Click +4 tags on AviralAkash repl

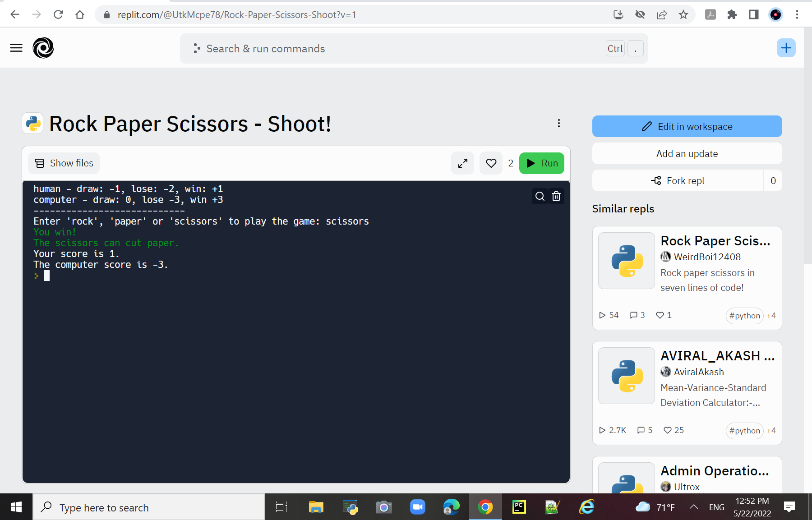(x=771, y=431)
